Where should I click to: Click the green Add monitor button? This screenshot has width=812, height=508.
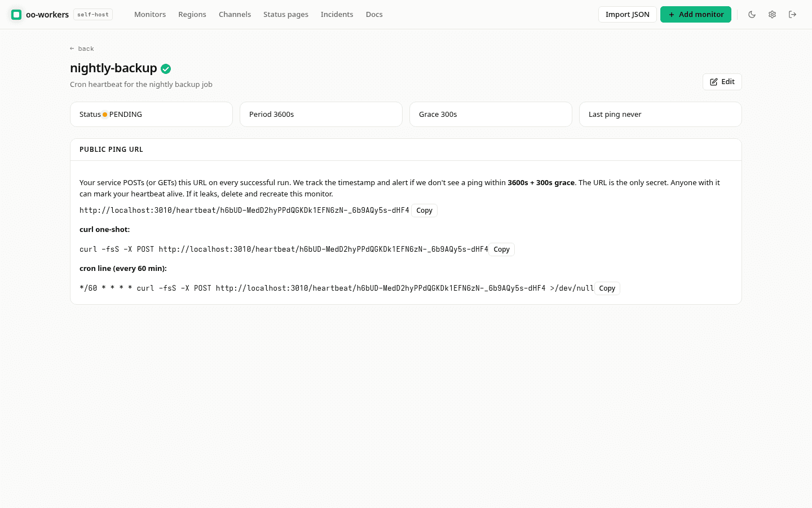click(x=696, y=15)
